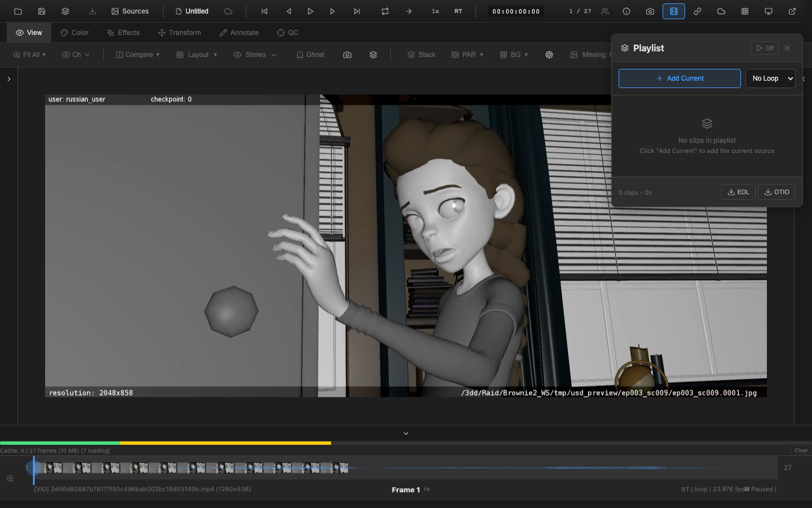The width and height of the screenshot is (812, 508).
Task: Export the playlist as EDL
Action: tap(738, 192)
